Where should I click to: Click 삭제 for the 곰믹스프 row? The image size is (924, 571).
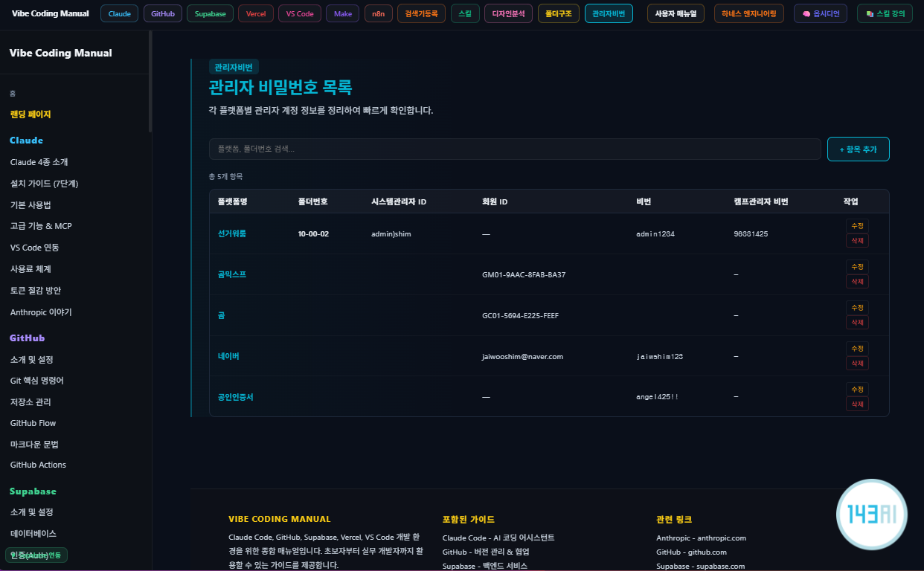click(857, 282)
